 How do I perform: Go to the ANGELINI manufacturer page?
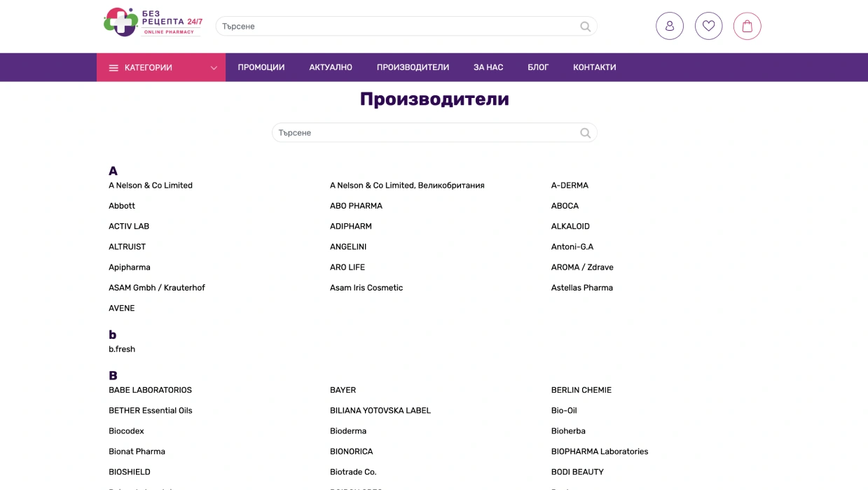348,246
